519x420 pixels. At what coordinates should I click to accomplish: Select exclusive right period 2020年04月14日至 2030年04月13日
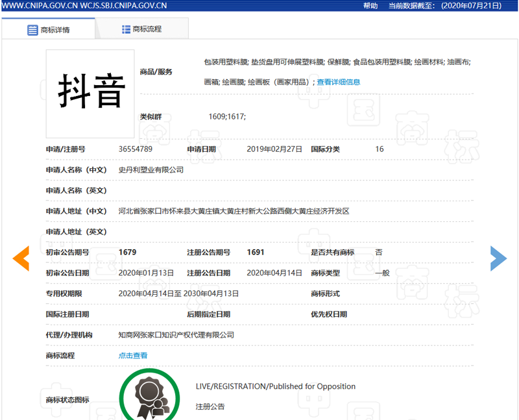178,293
